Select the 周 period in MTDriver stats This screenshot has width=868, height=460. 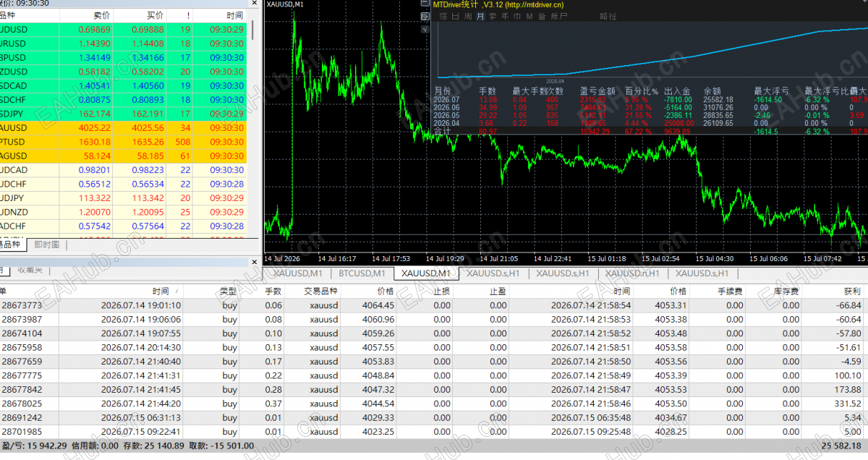pyautogui.click(x=468, y=16)
